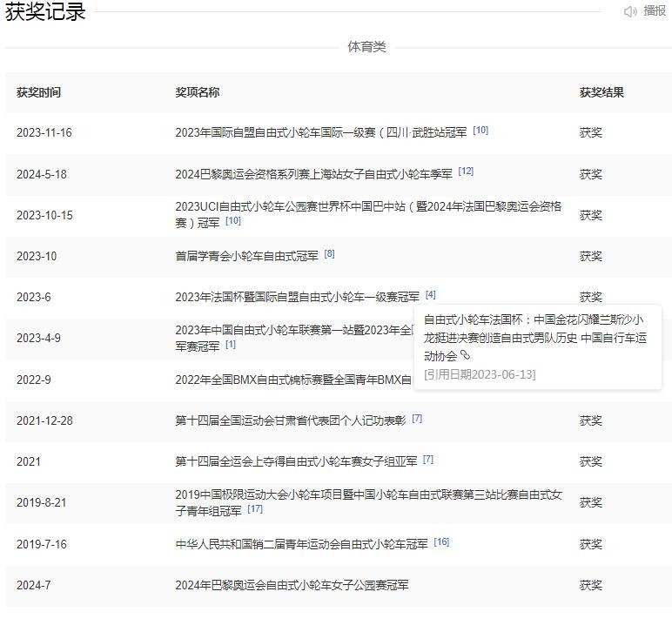Open reference [12] for 上海站女子自由式小轮车季军
672x632 pixels.
(466, 171)
